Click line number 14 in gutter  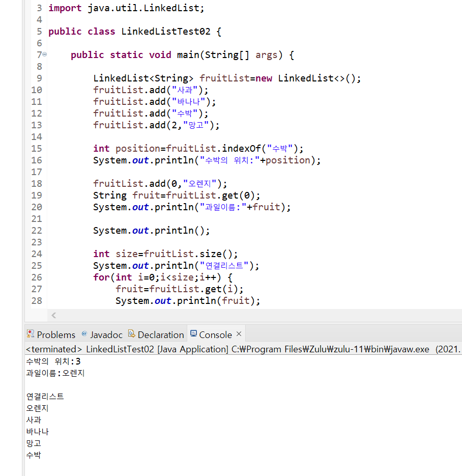(x=37, y=137)
